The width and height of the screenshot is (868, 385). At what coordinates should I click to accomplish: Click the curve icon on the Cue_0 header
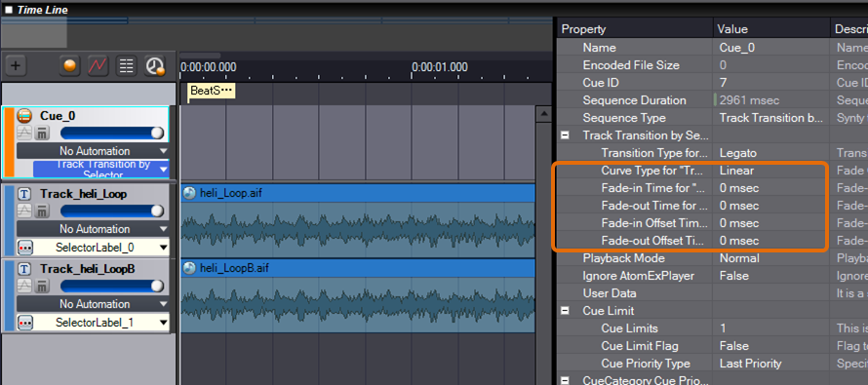click(24, 134)
